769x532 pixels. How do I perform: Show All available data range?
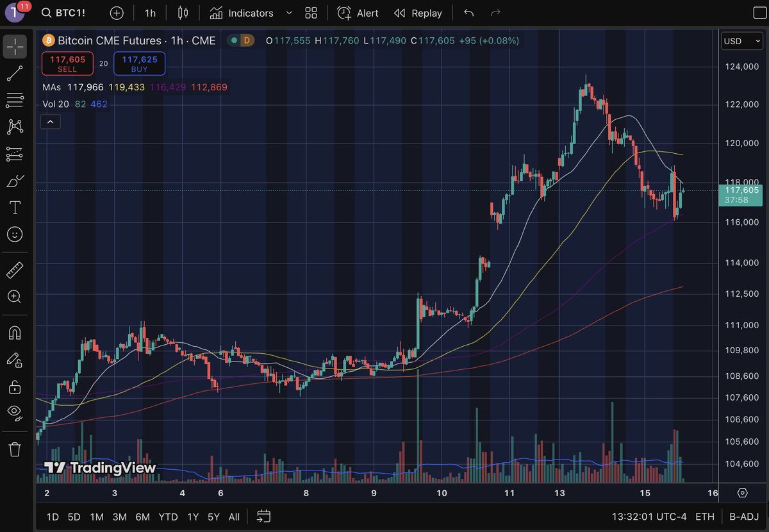(x=234, y=517)
